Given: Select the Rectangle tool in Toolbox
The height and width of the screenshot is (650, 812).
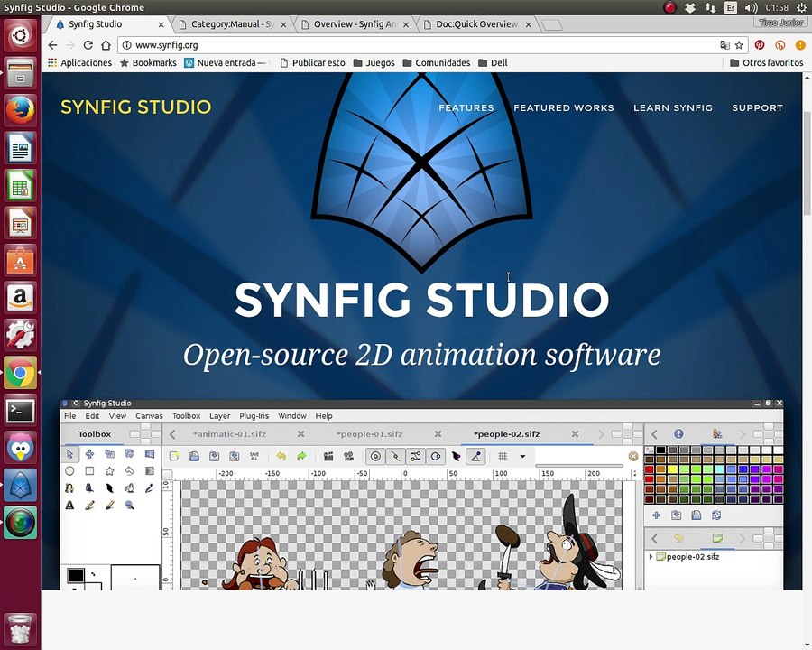Looking at the screenshot, I should 89,470.
